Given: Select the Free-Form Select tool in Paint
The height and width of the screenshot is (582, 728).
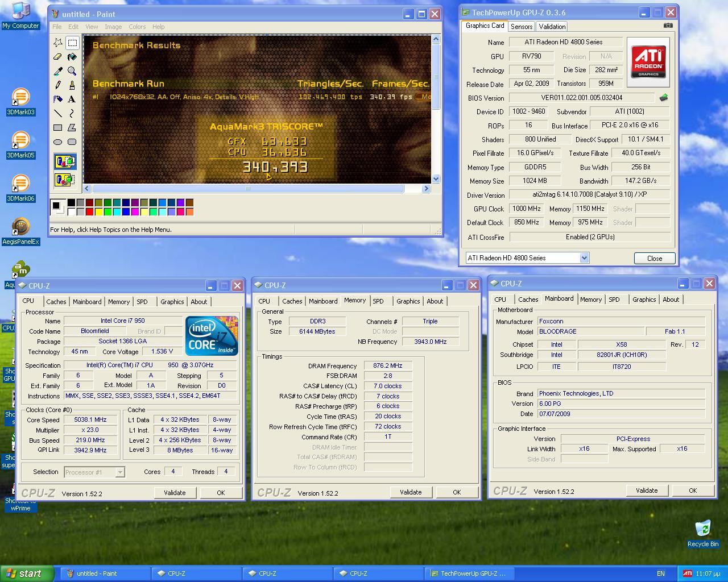Looking at the screenshot, I should pyautogui.click(x=58, y=43).
